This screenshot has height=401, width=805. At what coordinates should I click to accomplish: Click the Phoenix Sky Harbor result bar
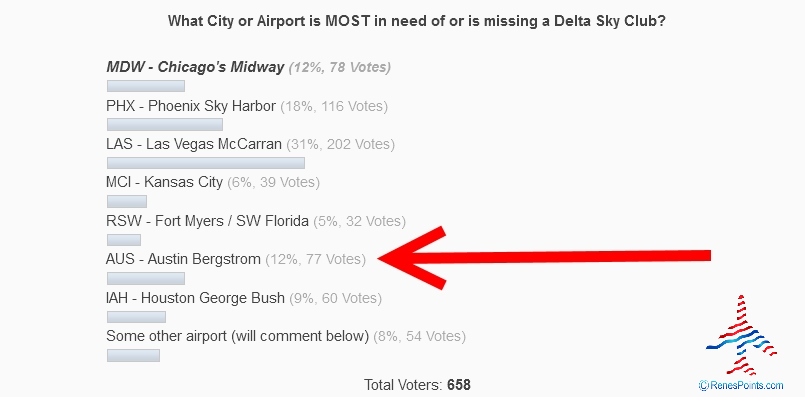click(x=165, y=125)
